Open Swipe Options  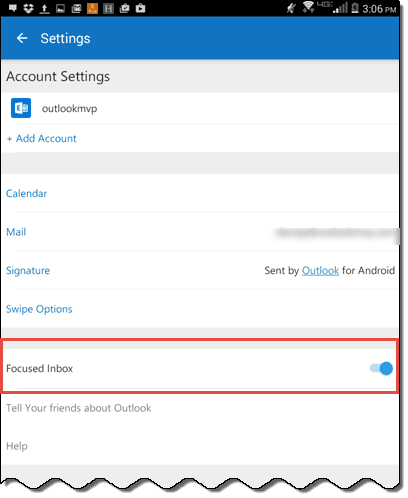tap(39, 309)
